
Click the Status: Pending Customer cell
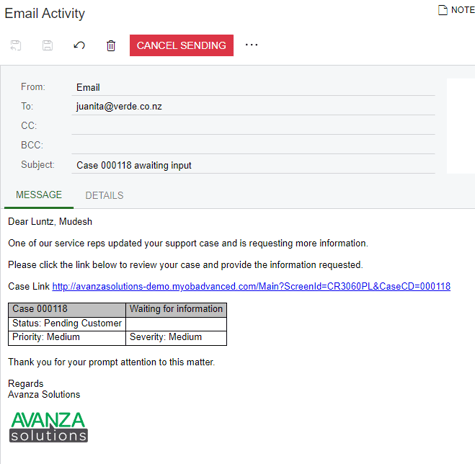[x=67, y=324]
